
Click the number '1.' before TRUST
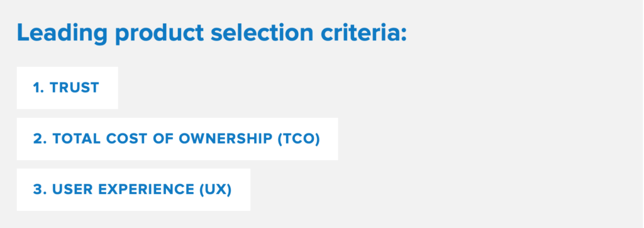[x=38, y=88]
